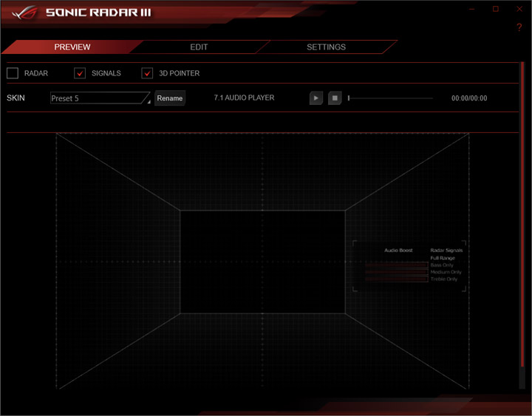Open the SKIN preset dropdown
The image size is (532, 416).
coord(100,98)
